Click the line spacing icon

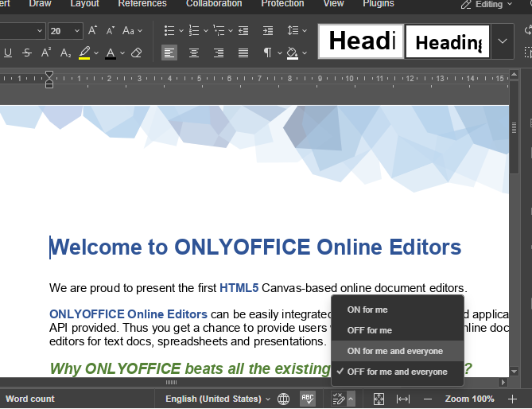tap(293, 31)
